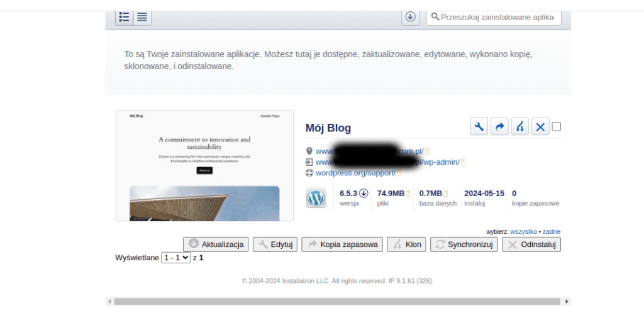Click the horizontal scrollbar at the page bottom
Image resolution: width=644 pixels, height=318 pixels.
click(336, 302)
